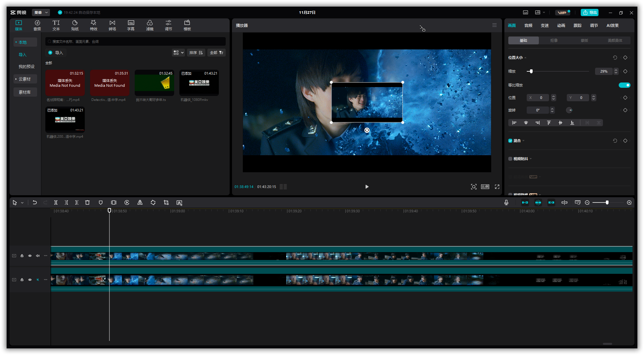
Task: Enable the 视频防抖 stabilization checkbox
Action: [510, 159]
